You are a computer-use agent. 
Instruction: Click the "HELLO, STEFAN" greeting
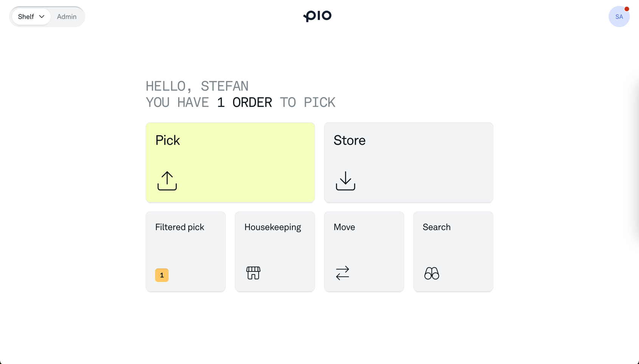(197, 86)
